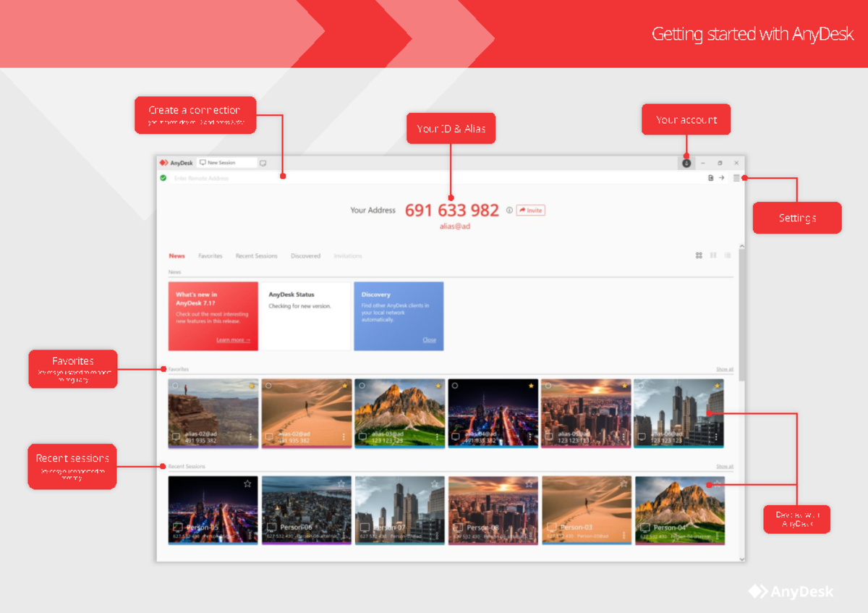
Task: Click the monitor icon on alias-04@ad card
Action: [456, 436]
